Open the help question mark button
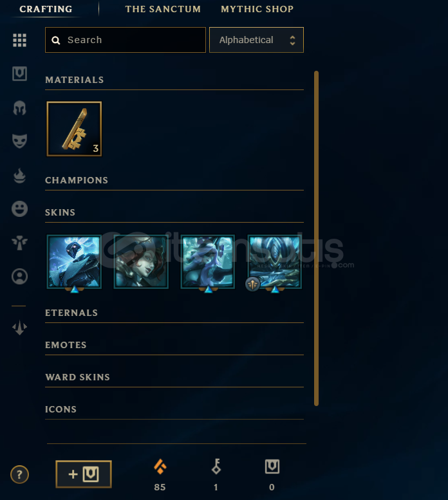 (x=19, y=474)
